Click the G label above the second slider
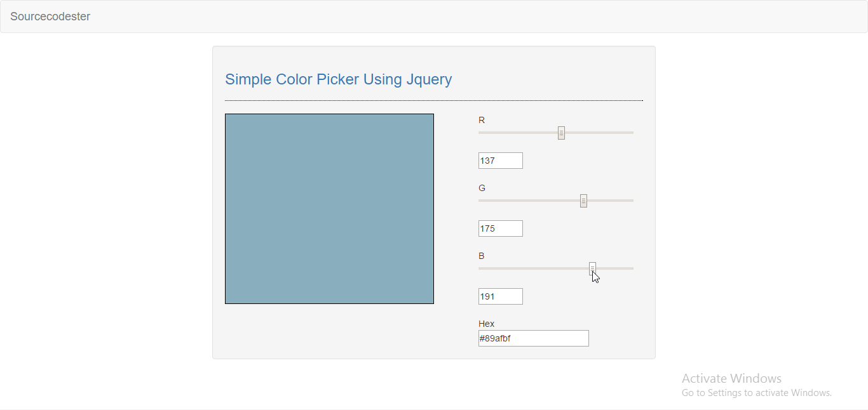The width and height of the screenshot is (868, 410). tap(482, 188)
